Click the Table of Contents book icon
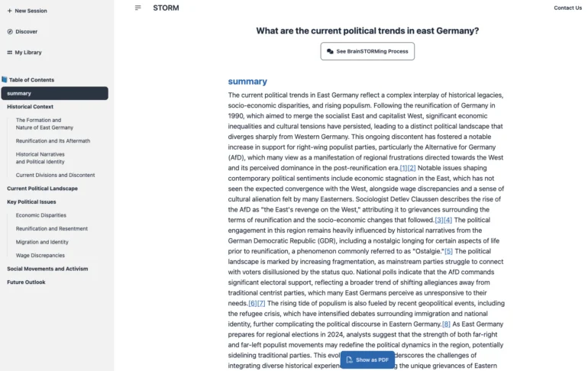 click(x=5, y=79)
